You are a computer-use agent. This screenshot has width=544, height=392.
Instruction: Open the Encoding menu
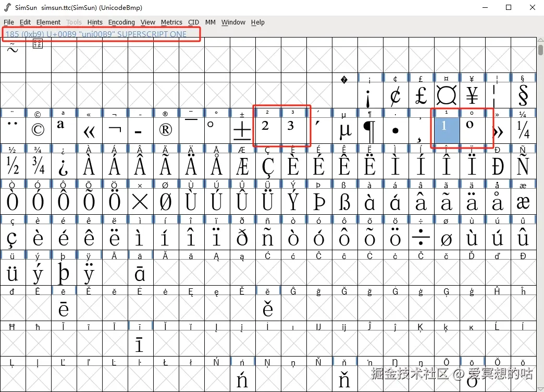pyautogui.click(x=121, y=22)
